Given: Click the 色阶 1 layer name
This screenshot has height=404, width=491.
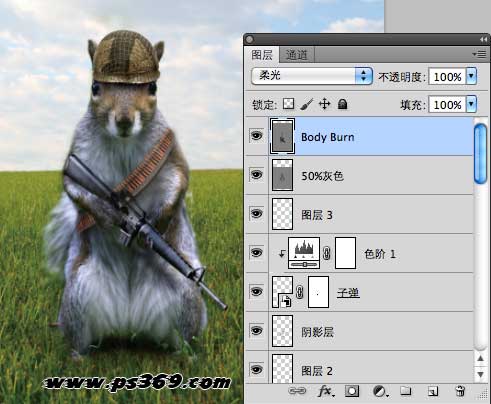Looking at the screenshot, I should [380, 254].
